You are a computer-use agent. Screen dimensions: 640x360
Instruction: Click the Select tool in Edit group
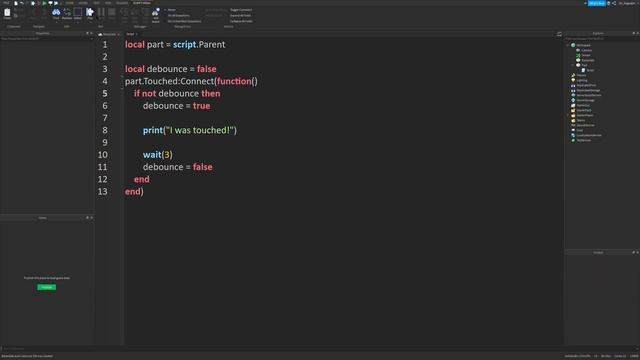pos(78,13)
